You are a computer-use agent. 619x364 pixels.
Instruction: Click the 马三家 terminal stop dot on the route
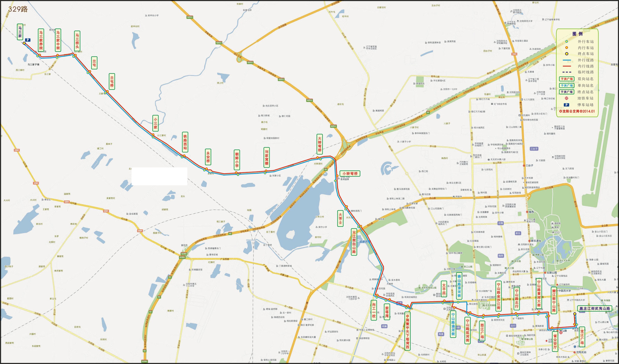[x=24, y=43]
